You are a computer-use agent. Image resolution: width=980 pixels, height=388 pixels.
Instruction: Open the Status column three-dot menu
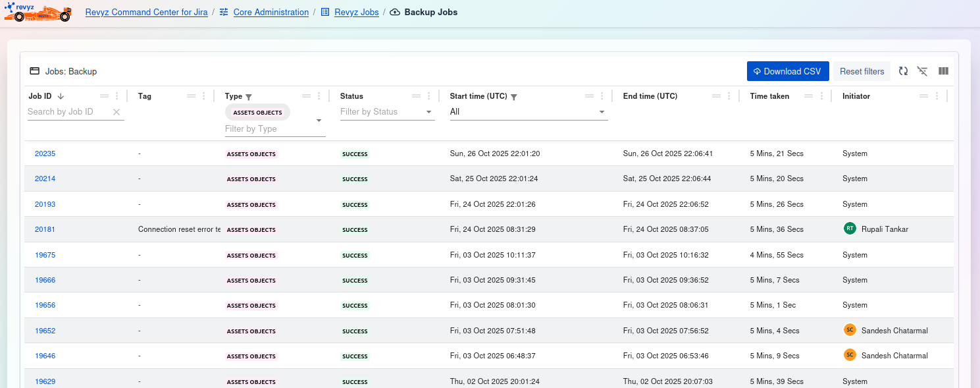[429, 96]
